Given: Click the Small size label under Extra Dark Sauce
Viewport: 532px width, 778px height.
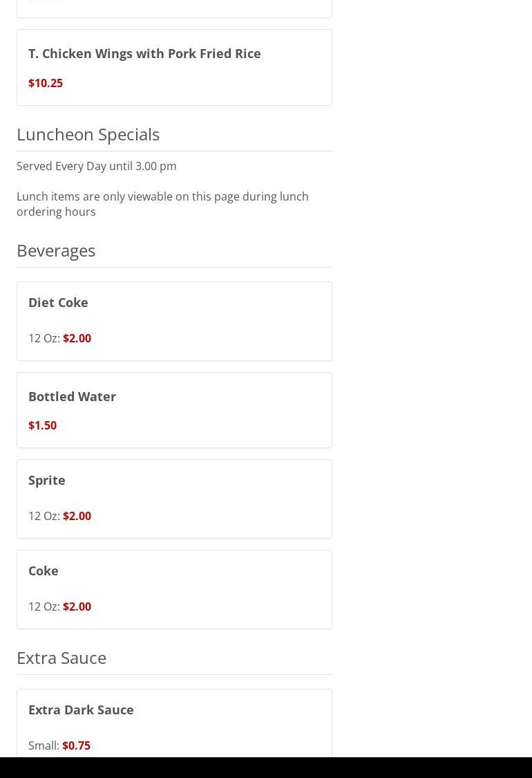Looking at the screenshot, I should (x=43, y=745).
